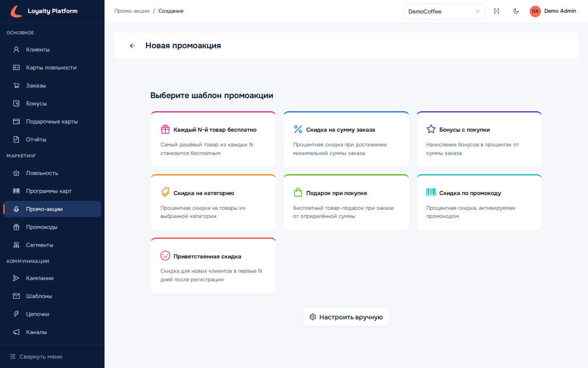Select the gift icon of Каждый N-й товар бесплатно
The height and width of the screenshot is (368, 588).
click(x=165, y=130)
